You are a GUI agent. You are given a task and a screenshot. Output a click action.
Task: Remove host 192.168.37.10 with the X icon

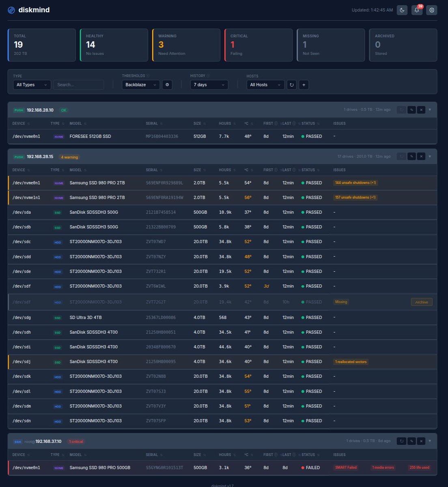[x=421, y=441]
